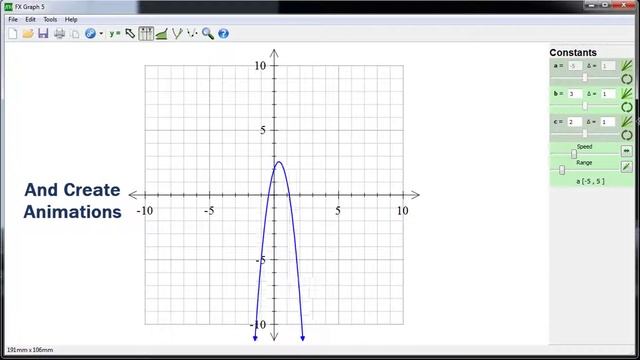Click the Constants panel heading
The width and height of the screenshot is (640, 360).
coord(573,53)
